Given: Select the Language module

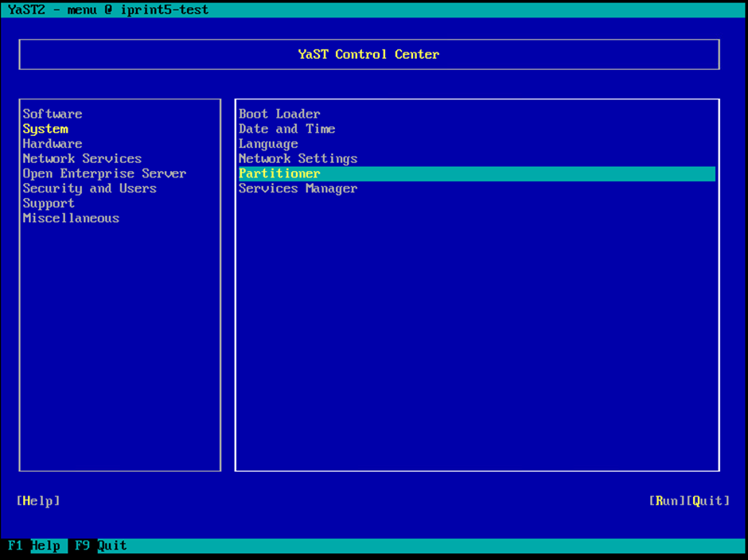Looking at the screenshot, I should point(268,144).
